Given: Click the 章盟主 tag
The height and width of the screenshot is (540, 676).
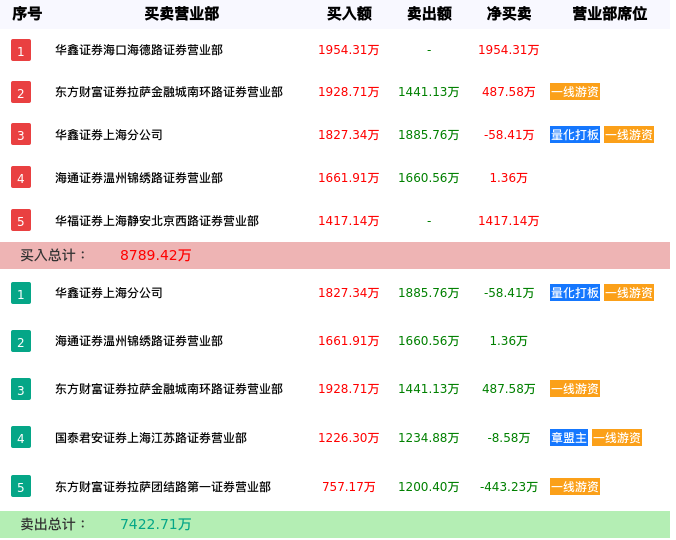Looking at the screenshot, I should coord(569,438).
